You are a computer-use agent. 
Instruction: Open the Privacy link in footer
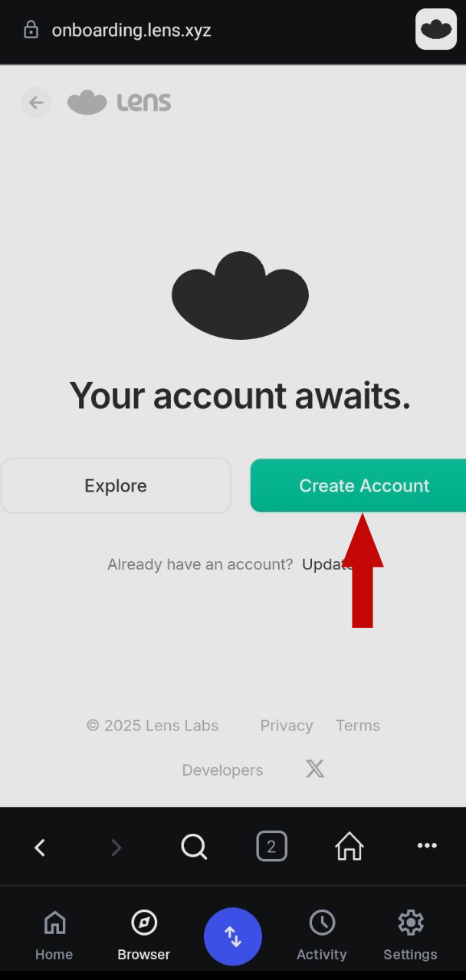click(x=287, y=726)
